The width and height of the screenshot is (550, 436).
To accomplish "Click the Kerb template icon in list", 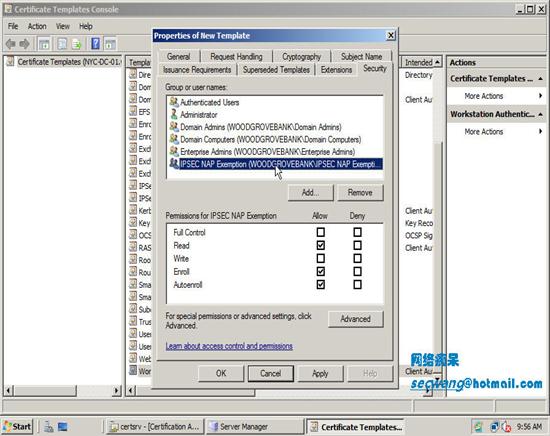I will (133, 210).
